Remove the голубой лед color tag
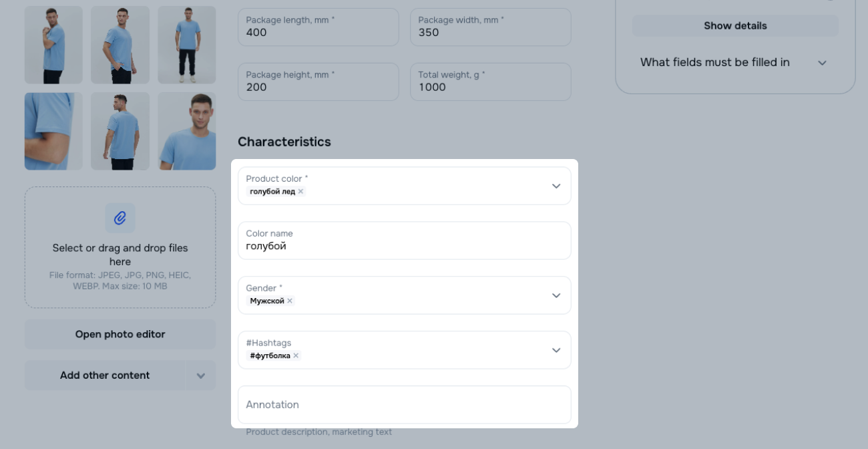The image size is (868, 449). click(300, 192)
